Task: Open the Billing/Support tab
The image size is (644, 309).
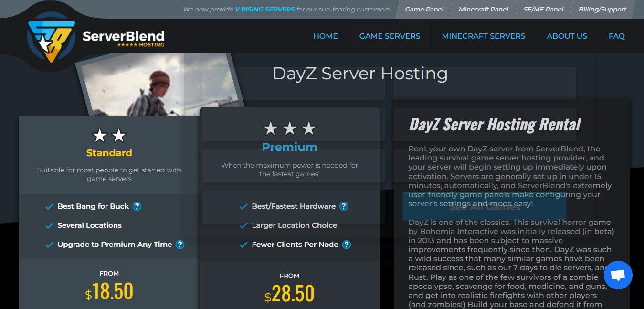Action: (602, 9)
